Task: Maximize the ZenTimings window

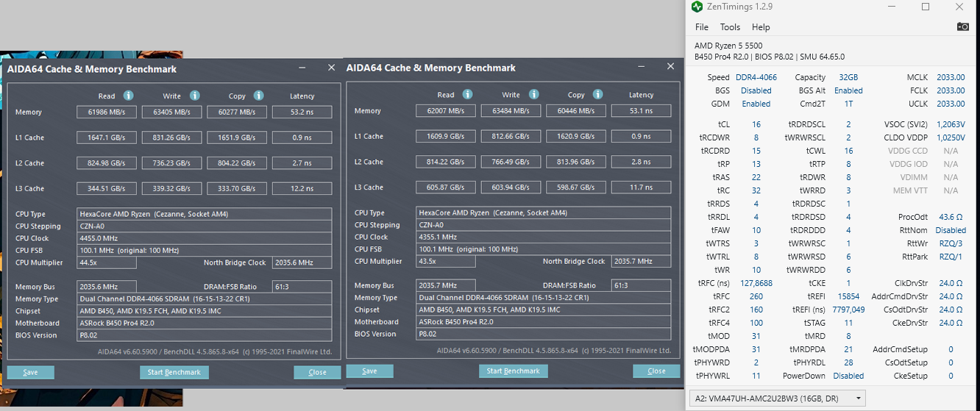Action: [x=926, y=7]
